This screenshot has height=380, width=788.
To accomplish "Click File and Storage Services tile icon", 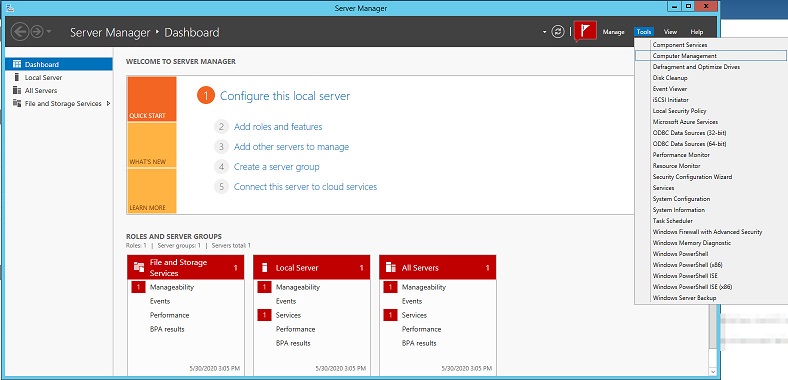I will (x=139, y=267).
